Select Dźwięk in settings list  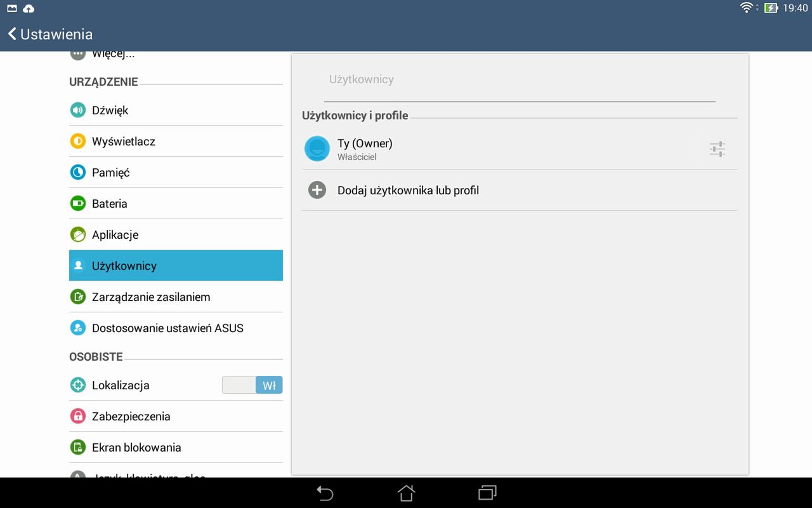176,110
